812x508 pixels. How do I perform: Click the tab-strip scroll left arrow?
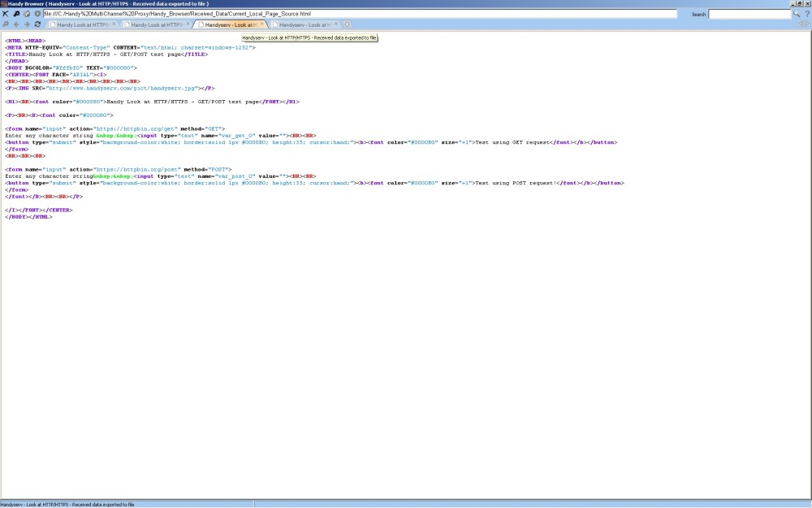pyautogui.click(x=801, y=24)
